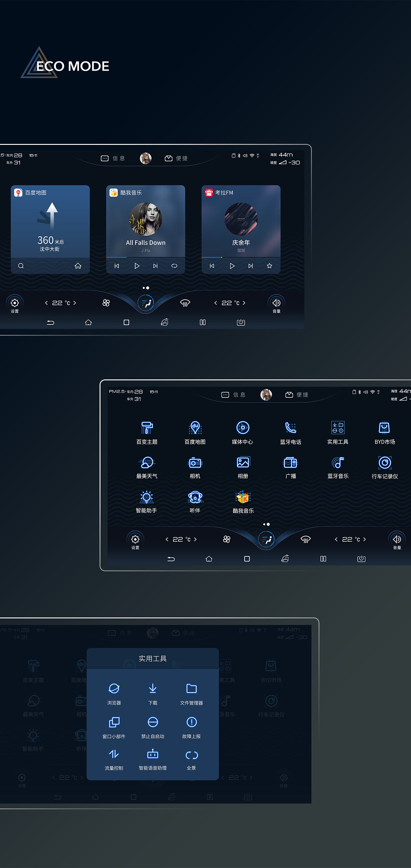The height and width of the screenshot is (868, 411).
Task: Seek 考拉FM progress bar
Action: 241,257
